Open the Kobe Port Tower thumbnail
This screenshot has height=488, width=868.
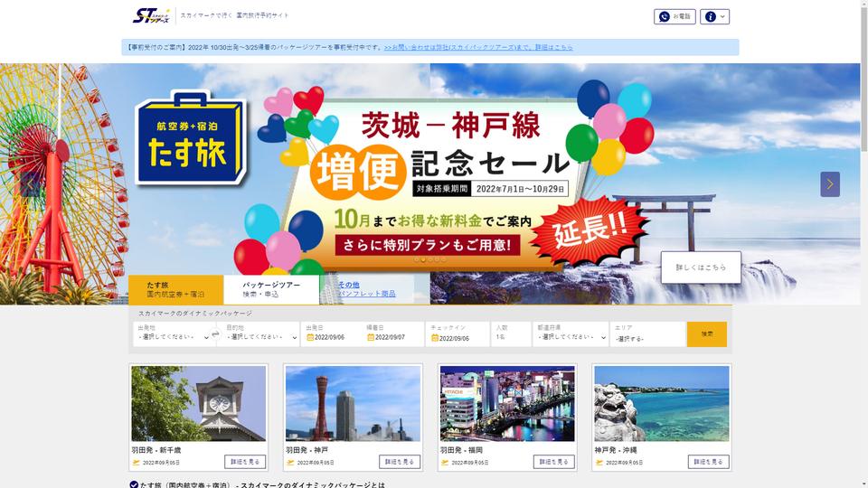tap(354, 403)
